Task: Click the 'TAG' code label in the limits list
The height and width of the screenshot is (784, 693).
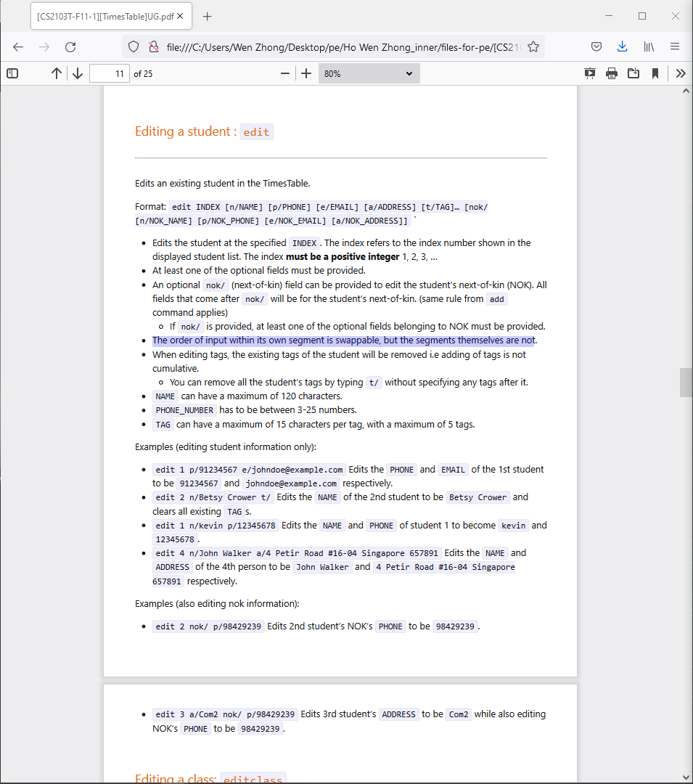Action: coord(163,425)
